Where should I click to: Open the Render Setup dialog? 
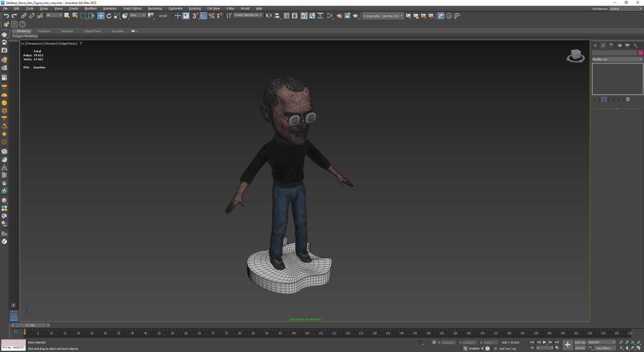click(x=339, y=16)
